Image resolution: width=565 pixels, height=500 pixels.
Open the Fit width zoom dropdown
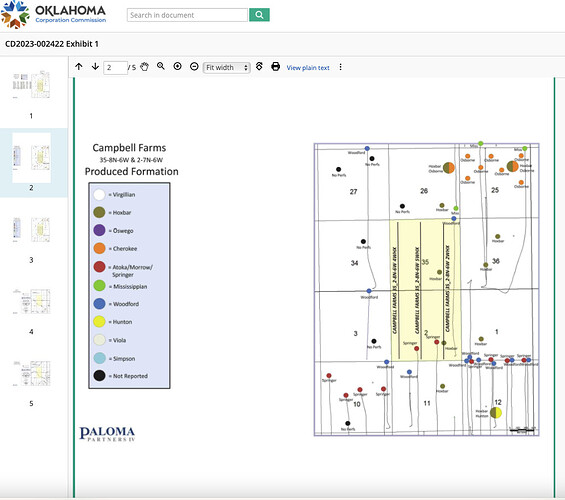coord(227,67)
